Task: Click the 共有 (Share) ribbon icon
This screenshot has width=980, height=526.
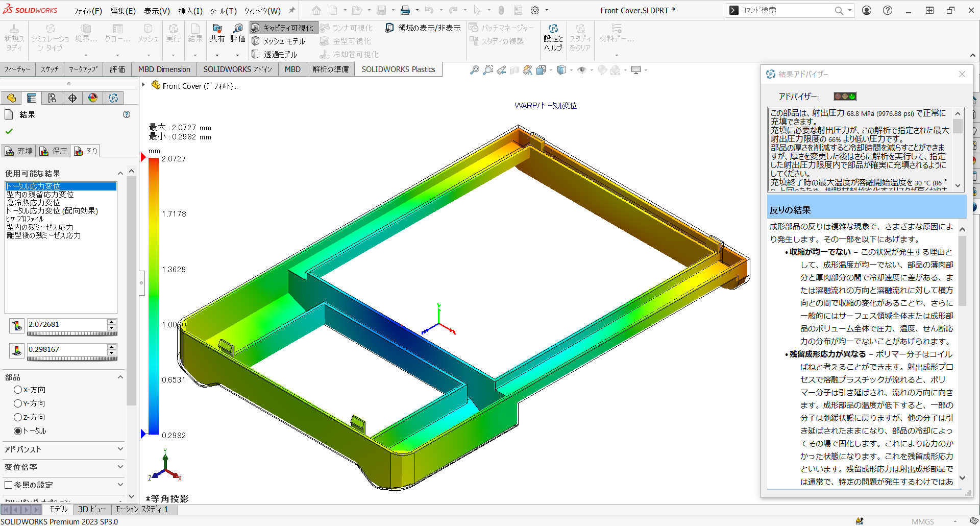Action: 217,33
